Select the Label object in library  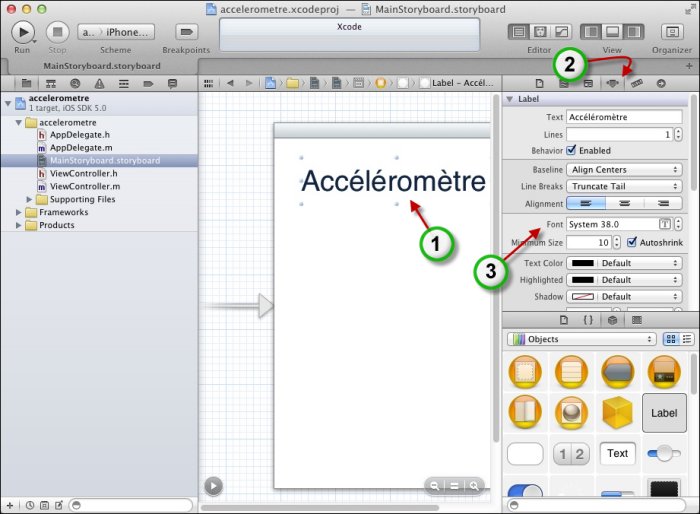(664, 413)
